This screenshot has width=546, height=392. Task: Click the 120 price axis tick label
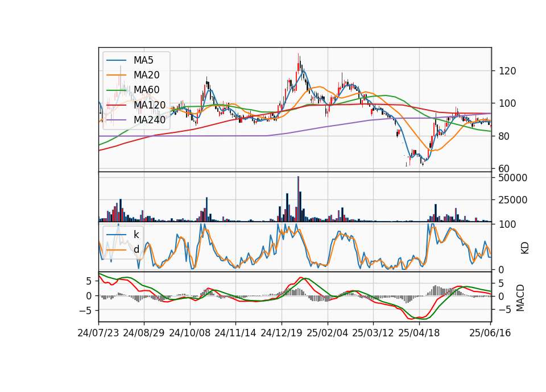click(507, 72)
